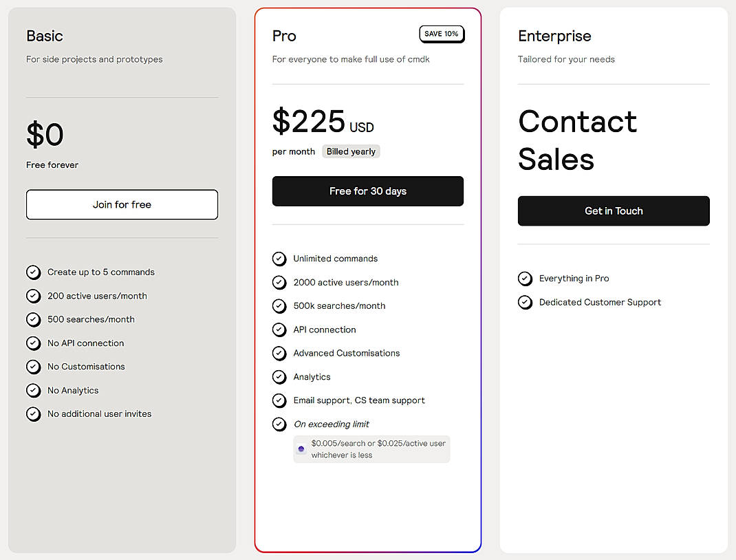Click the checkmark beside Create up to 5 commands
The height and width of the screenshot is (560, 736).
[33, 272]
